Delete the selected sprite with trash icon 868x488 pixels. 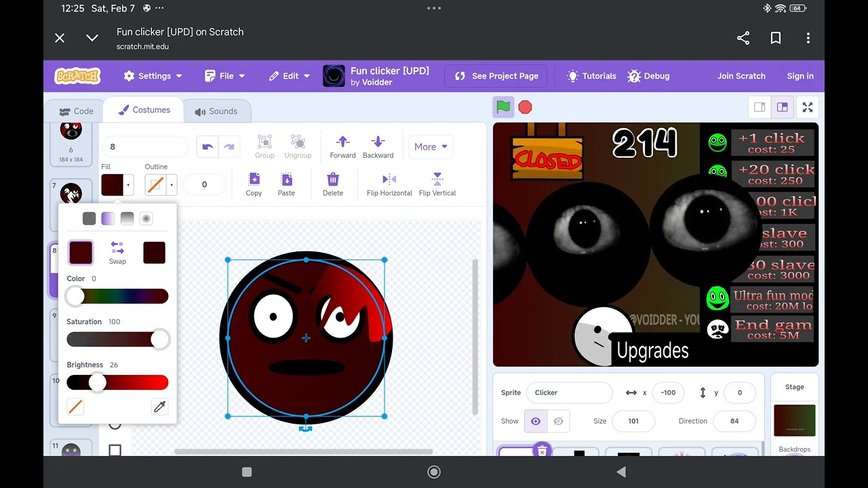pos(541,450)
